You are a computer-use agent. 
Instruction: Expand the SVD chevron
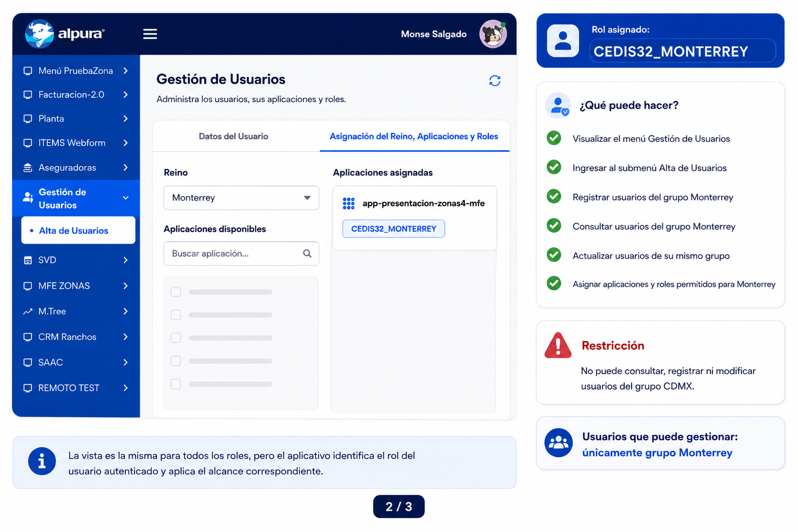126,260
